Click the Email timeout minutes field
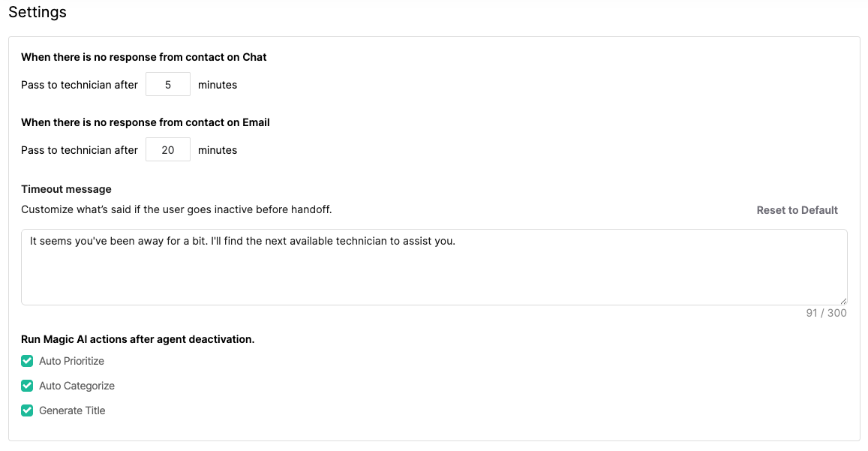 tap(168, 150)
